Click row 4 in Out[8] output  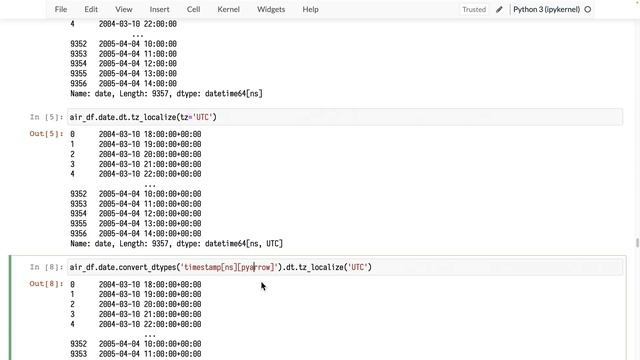(136, 324)
